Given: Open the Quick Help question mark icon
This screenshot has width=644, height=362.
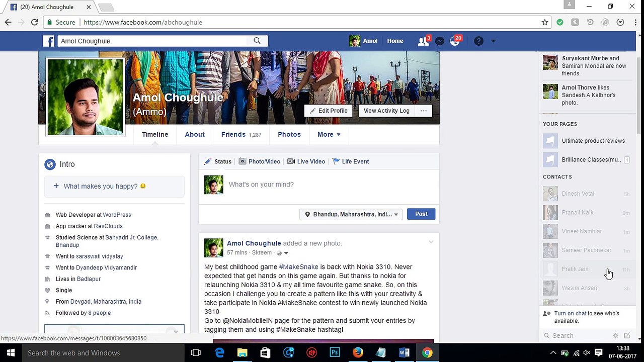Looking at the screenshot, I should pyautogui.click(x=478, y=41).
